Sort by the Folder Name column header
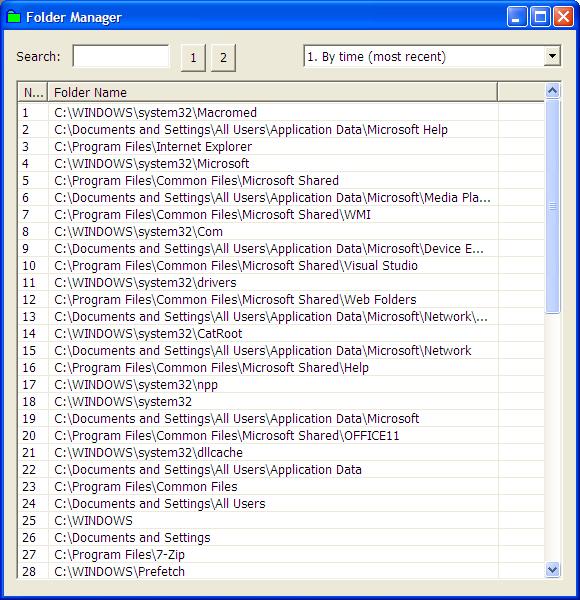This screenshot has width=580, height=600. pyautogui.click(x=272, y=92)
